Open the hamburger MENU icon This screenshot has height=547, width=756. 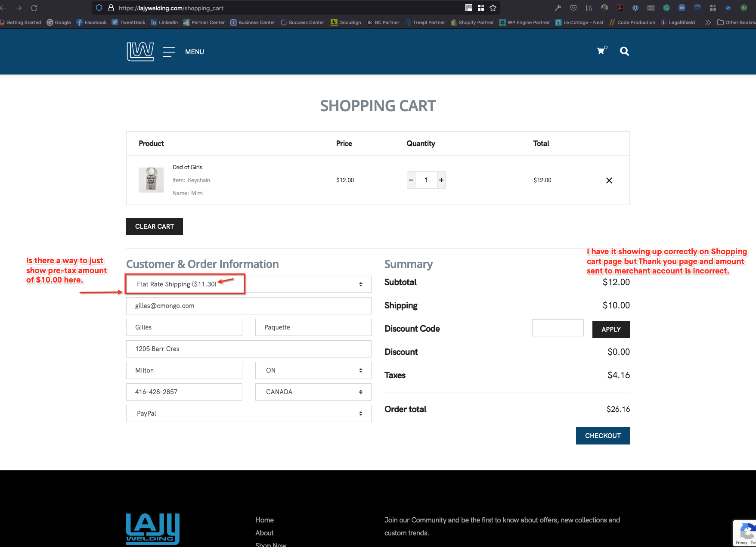[x=169, y=52]
